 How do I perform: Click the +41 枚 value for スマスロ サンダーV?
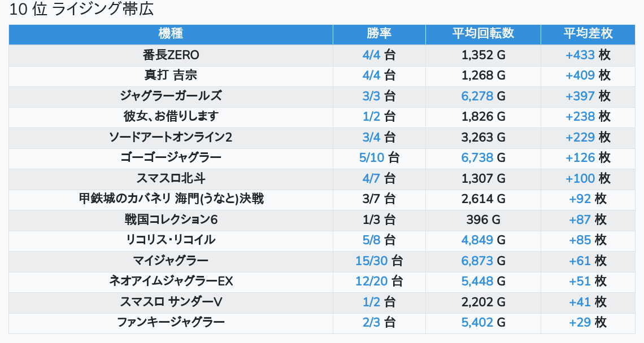[588, 302]
